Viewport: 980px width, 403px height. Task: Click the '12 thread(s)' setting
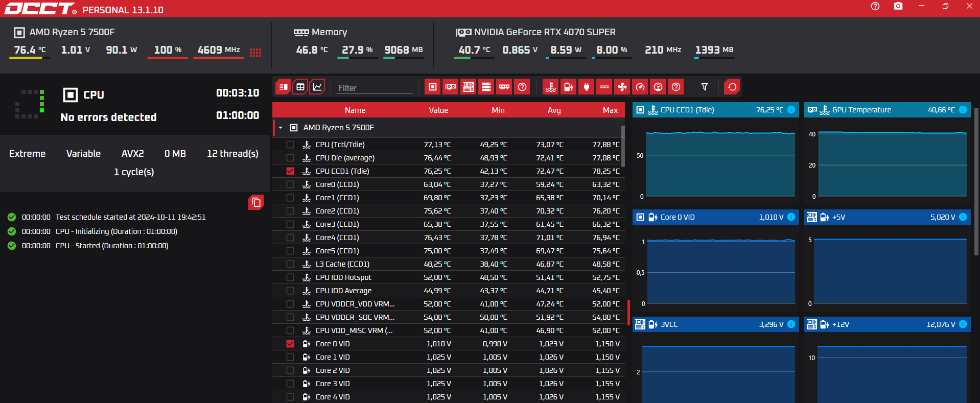click(232, 154)
